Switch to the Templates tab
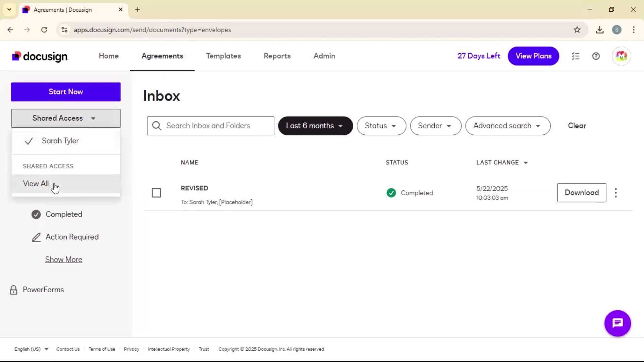The height and width of the screenshot is (362, 644). pyautogui.click(x=223, y=56)
